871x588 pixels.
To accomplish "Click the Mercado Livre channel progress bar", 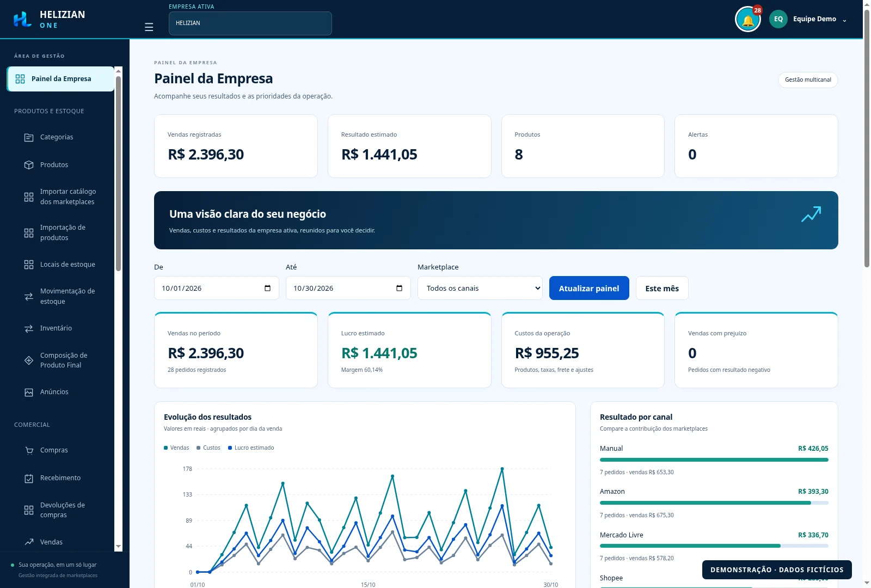I will (x=714, y=546).
